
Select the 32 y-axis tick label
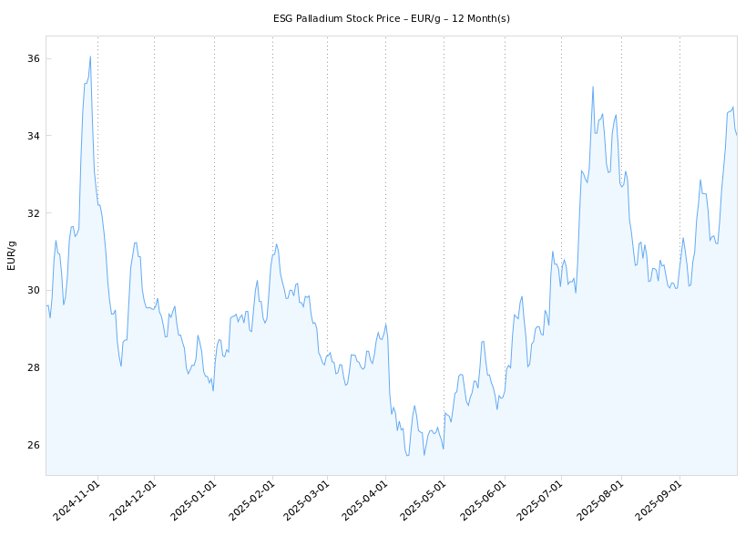point(33,213)
